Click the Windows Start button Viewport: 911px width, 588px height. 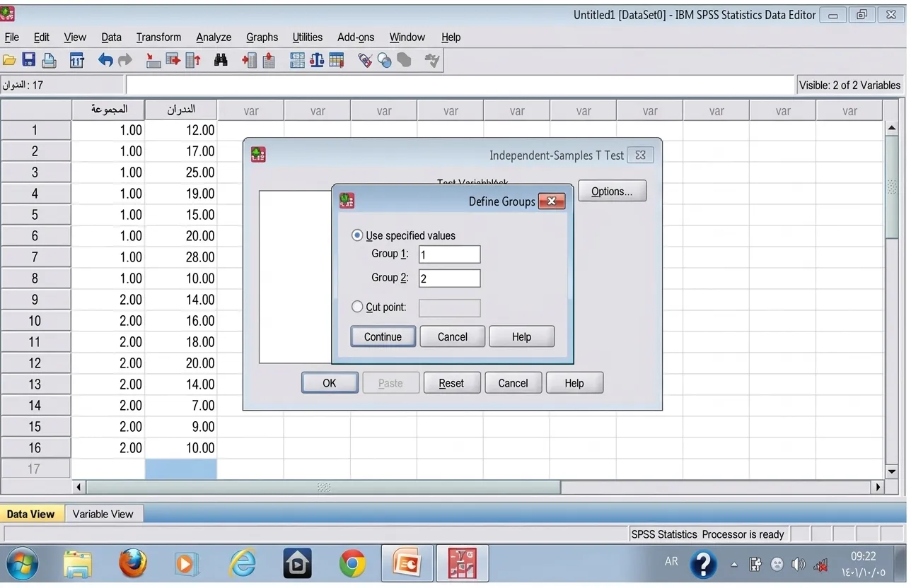23,564
